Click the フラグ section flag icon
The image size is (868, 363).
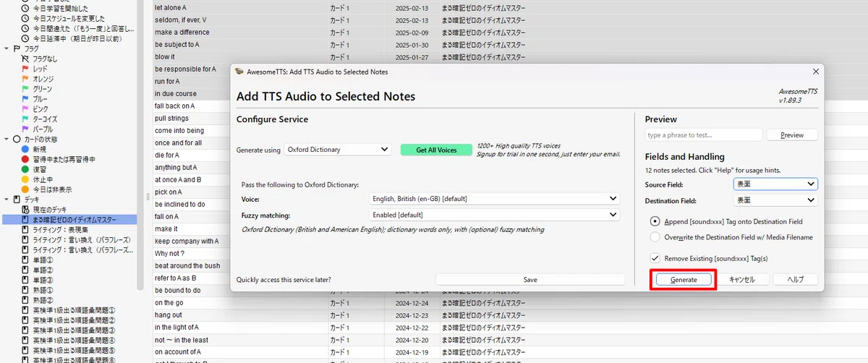coord(17,48)
